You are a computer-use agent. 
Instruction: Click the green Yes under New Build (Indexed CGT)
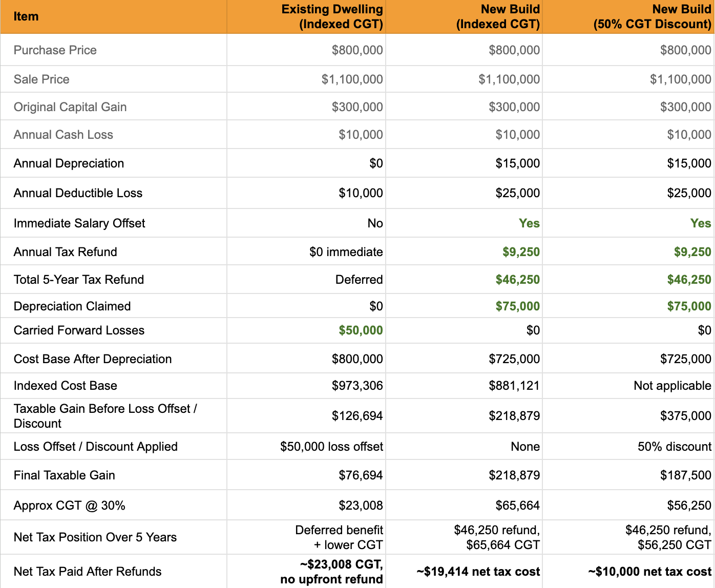pyautogui.click(x=529, y=223)
